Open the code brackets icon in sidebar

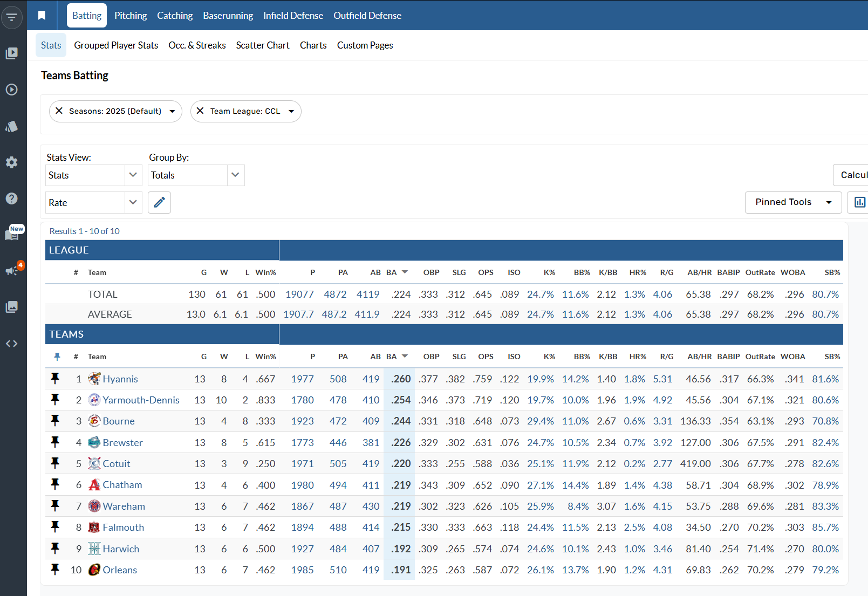[x=12, y=344]
